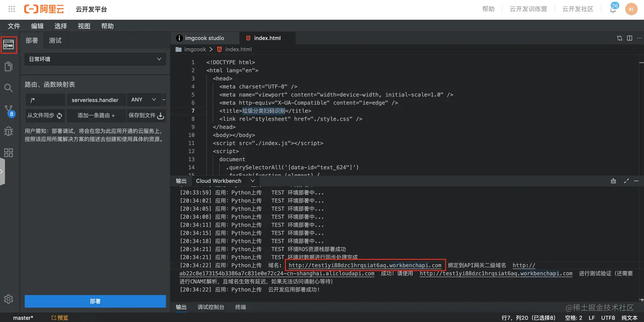Click the blue 部署 button
Viewport: 644px width, 322px height.
95,301
